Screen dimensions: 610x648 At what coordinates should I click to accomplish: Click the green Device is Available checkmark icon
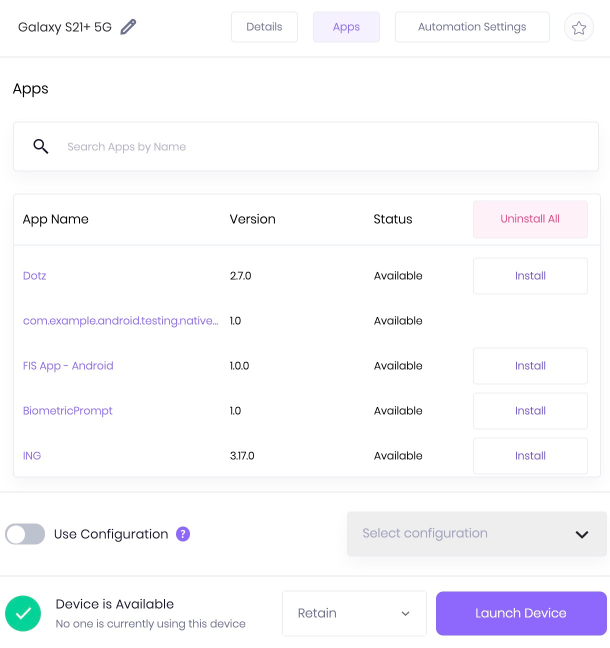click(23, 613)
